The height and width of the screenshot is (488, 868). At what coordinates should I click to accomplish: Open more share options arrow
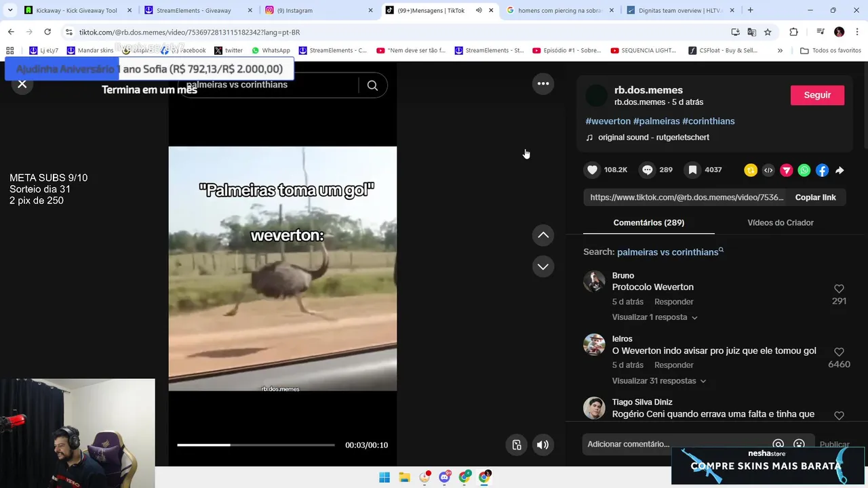click(x=840, y=171)
